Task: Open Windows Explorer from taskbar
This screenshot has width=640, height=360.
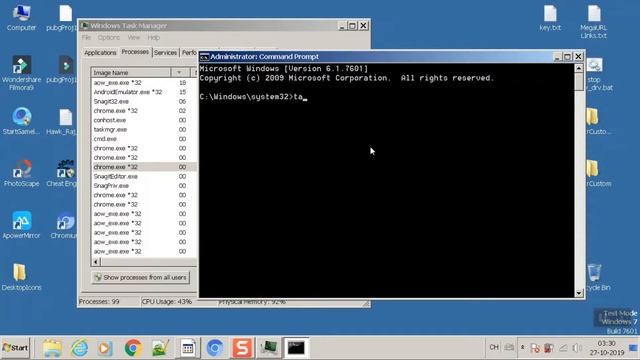Action: (x=52, y=348)
